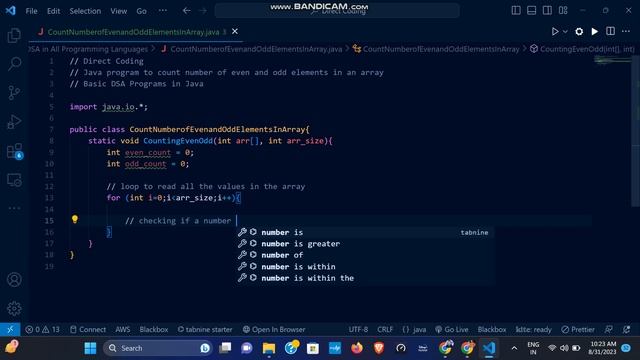Click the gear icon in editor toolbar

[579, 31]
